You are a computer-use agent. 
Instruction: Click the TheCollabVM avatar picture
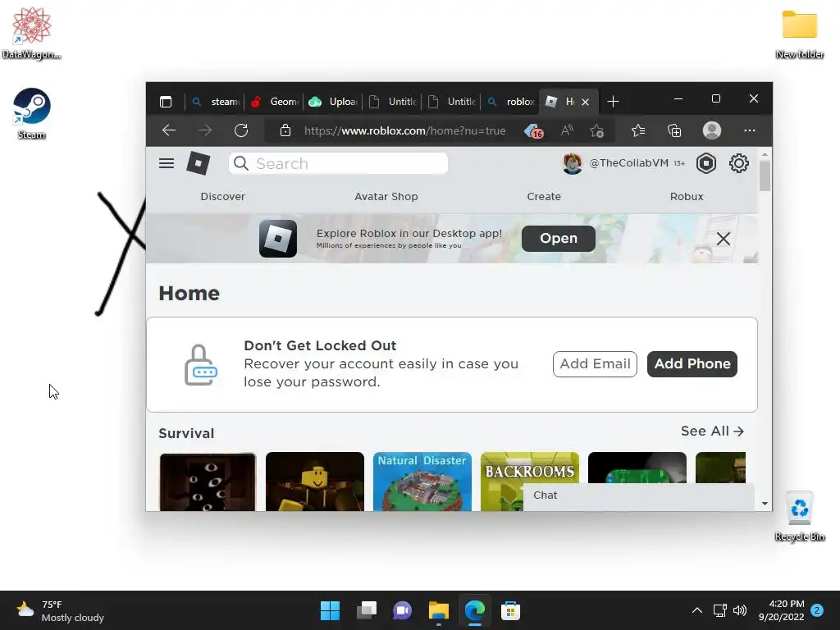click(x=572, y=163)
